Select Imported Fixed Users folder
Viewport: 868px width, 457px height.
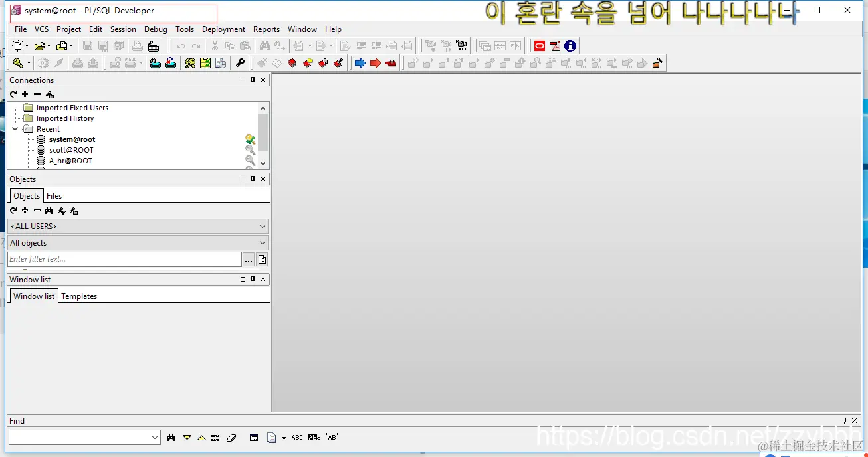click(72, 108)
